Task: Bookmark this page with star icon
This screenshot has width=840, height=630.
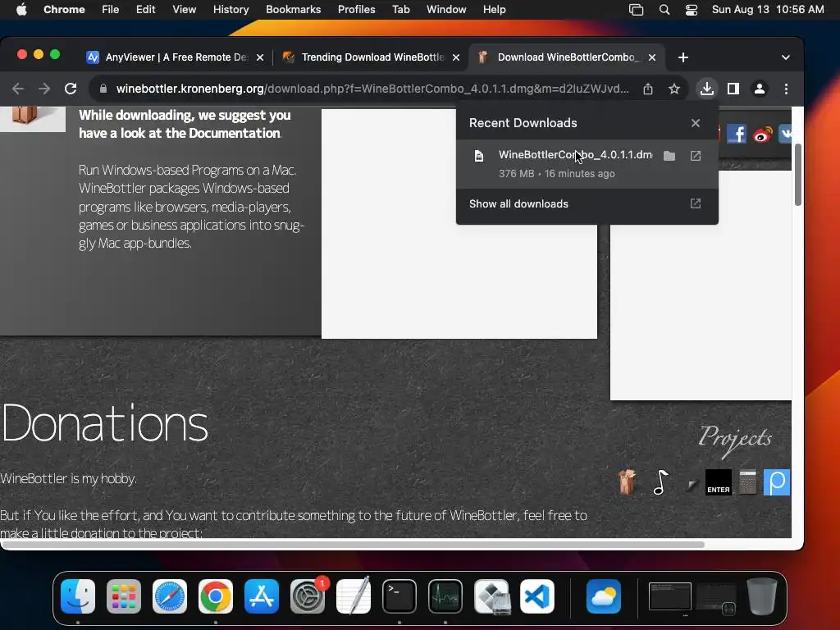Action: tap(674, 89)
